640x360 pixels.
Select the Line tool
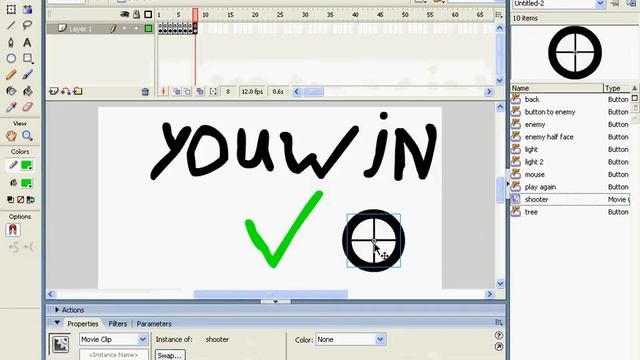[x=11, y=25]
